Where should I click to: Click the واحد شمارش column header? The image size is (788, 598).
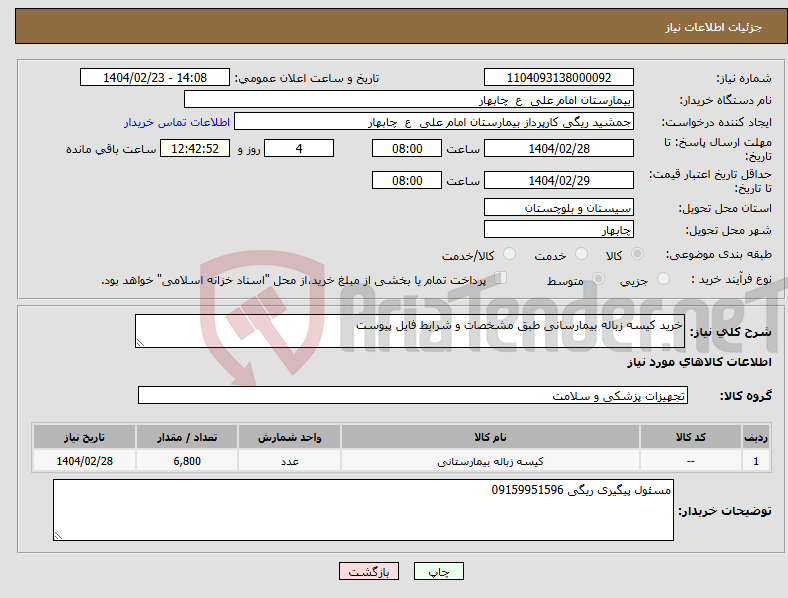pyautogui.click(x=289, y=437)
